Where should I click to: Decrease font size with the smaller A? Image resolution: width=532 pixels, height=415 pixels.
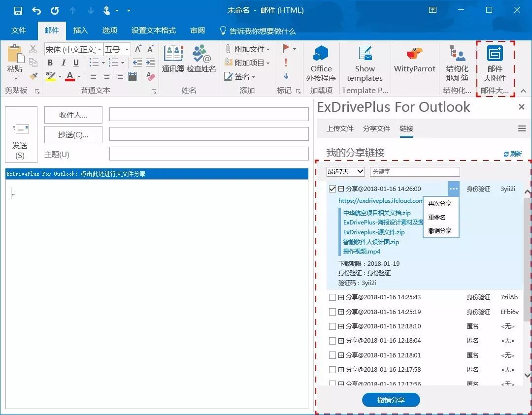pos(150,49)
